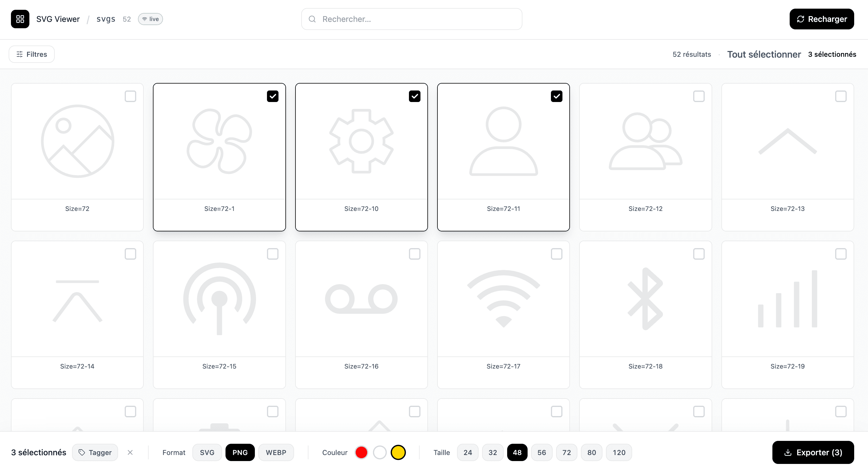Set export size to 48

pyautogui.click(x=517, y=452)
